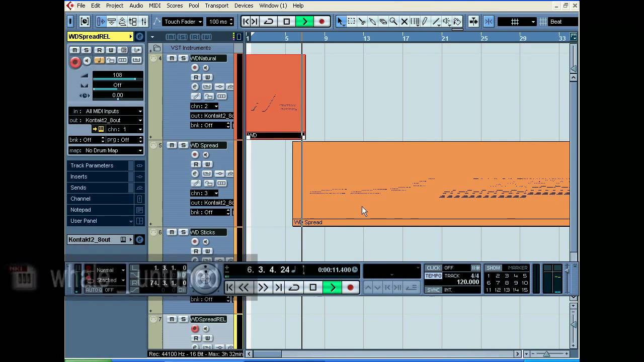The image size is (644, 362).
Task: Enable Read automation on WDNatural track
Action: click(196, 77)
